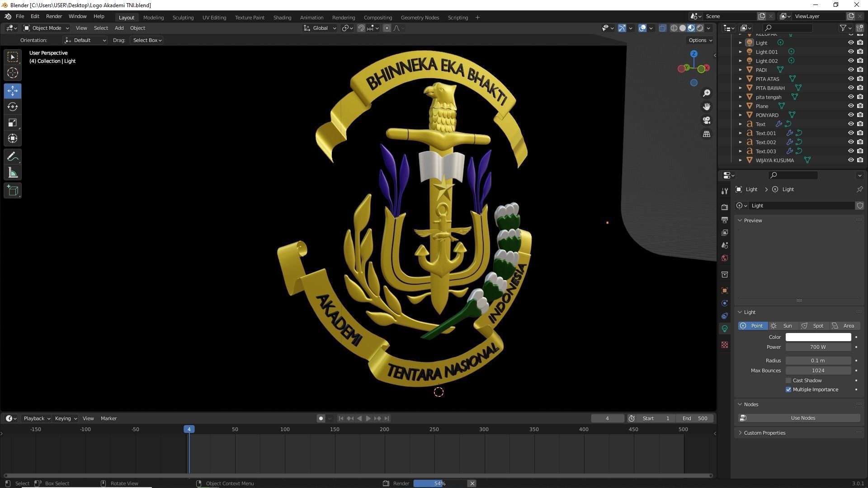This screenshot has width=868, height=488.
Task: Toggle proportional editing
Action: (387, 28)
